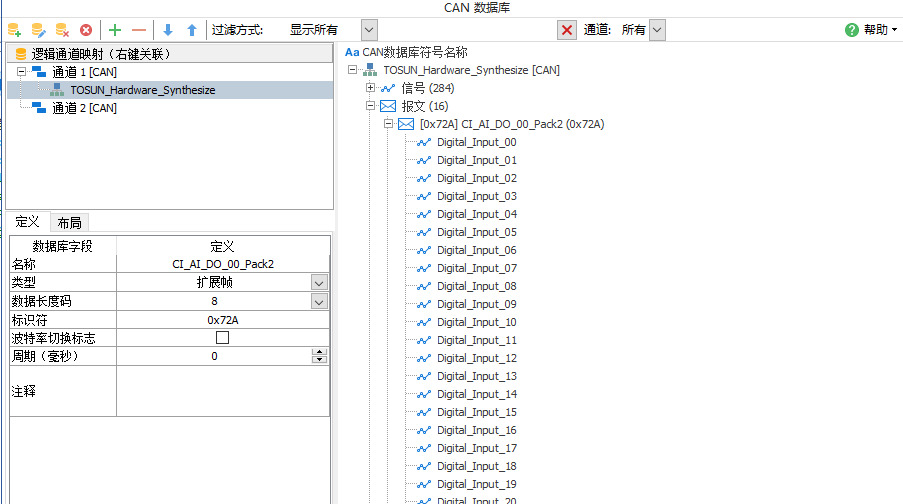Click the signal icon beside Digital_Input_10
This screenshot has height=504, width=903.
click(x=424, y=322)
